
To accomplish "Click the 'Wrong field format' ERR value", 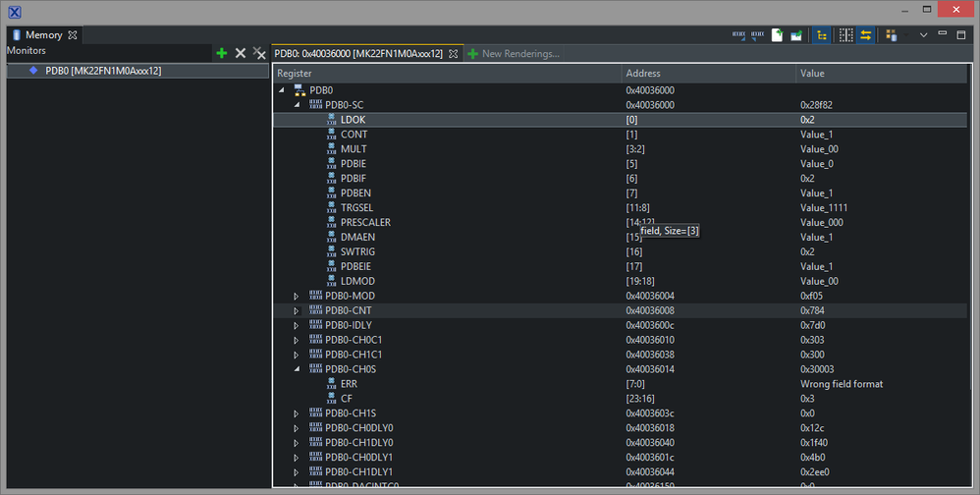I will pos(842,384).
